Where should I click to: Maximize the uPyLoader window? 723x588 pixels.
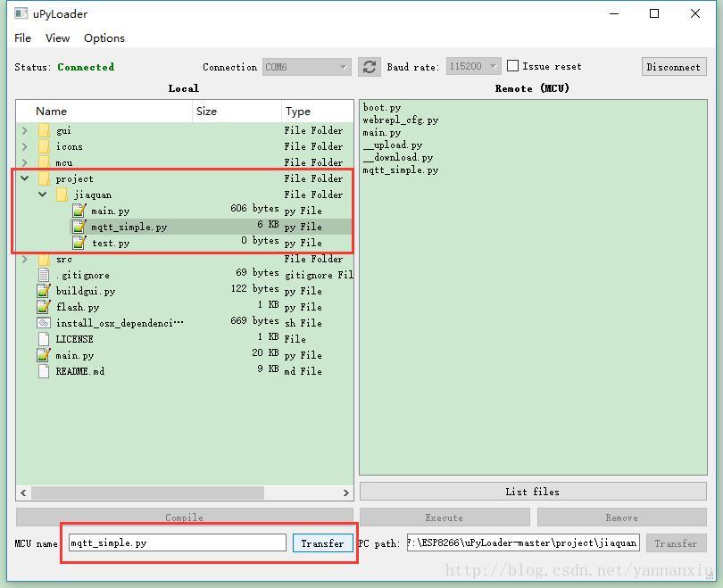tap(654, 13)
